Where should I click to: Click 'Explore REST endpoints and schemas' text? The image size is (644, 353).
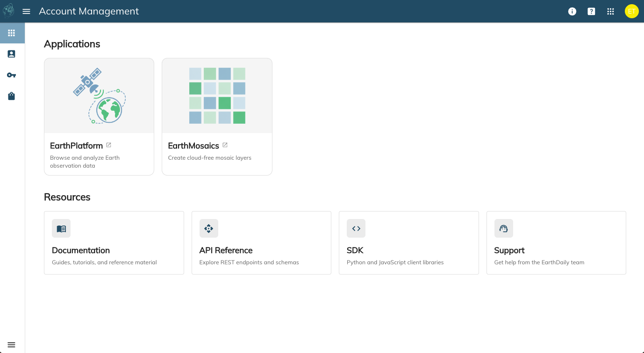point(249,262)
